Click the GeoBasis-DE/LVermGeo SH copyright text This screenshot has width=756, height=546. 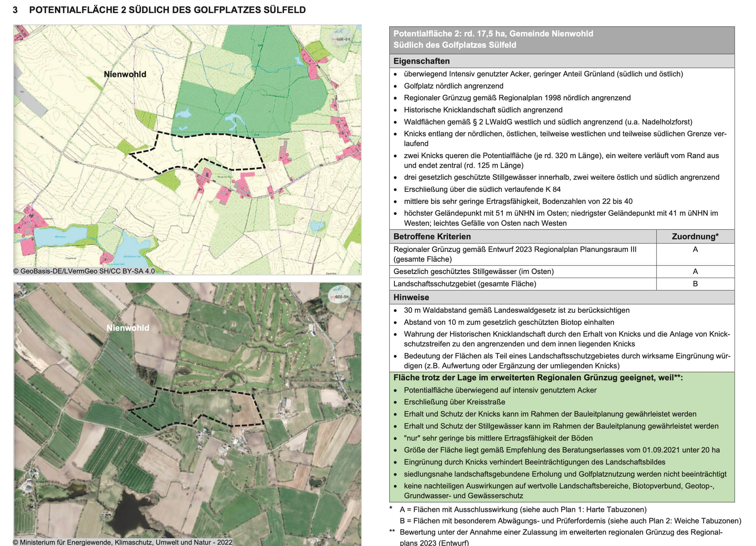point(84,271)
